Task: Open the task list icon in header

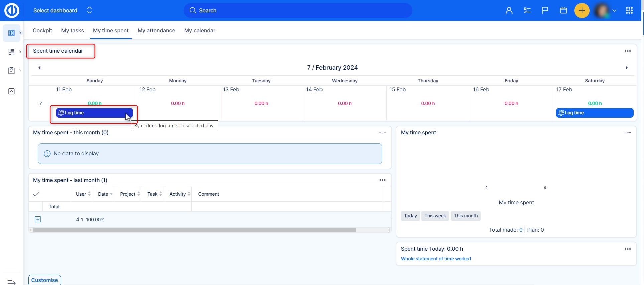Action: click(x=527, y=11)
